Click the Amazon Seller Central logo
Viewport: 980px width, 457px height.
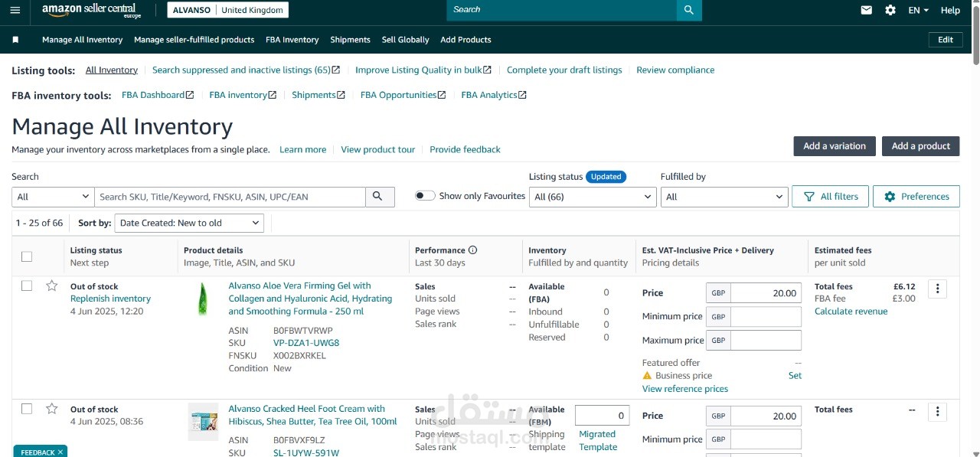(91, 10)
